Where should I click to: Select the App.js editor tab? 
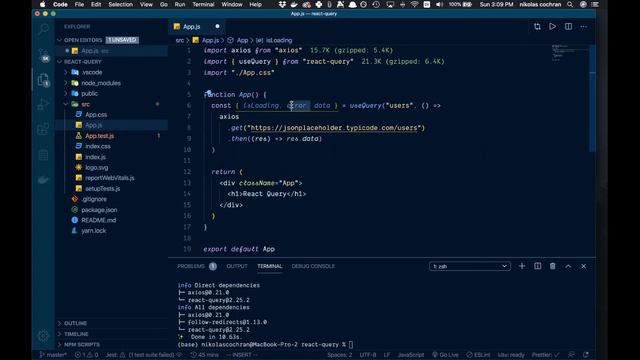point(197,27)
